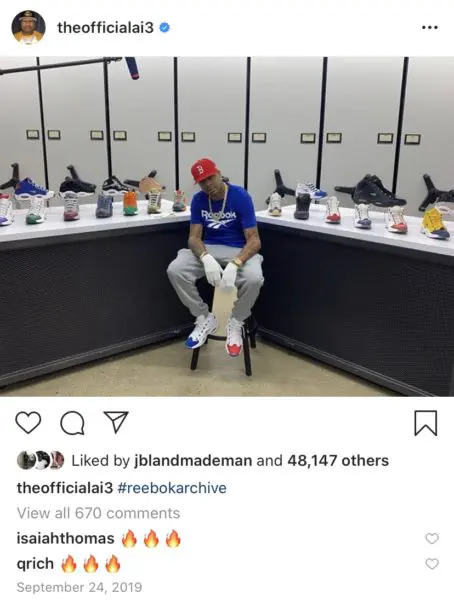Like the isaiahthomas comment
The width and height of the screenshot is (454, 600).
click(432, 539)
